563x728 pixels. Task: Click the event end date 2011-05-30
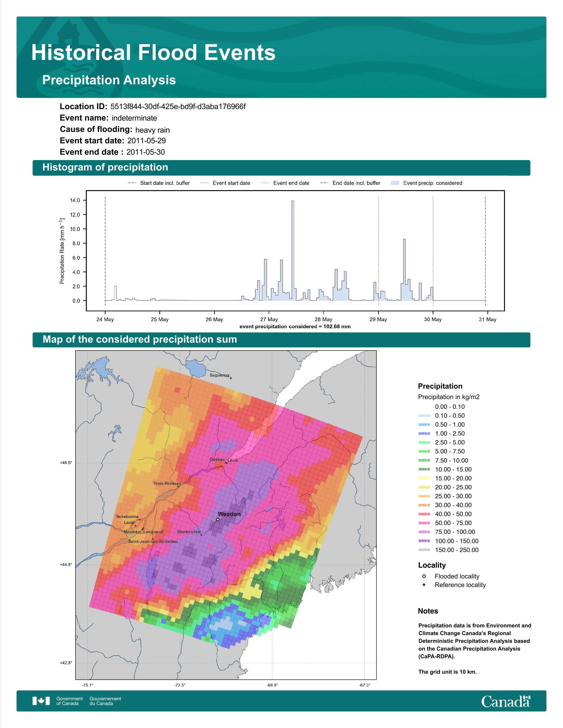point(145,152)
